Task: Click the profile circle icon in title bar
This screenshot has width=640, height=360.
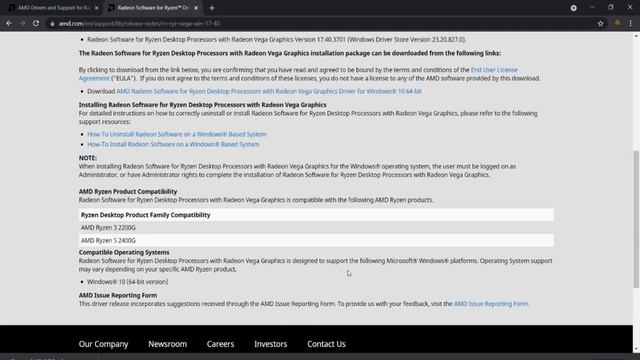Action: click(573, 8)
